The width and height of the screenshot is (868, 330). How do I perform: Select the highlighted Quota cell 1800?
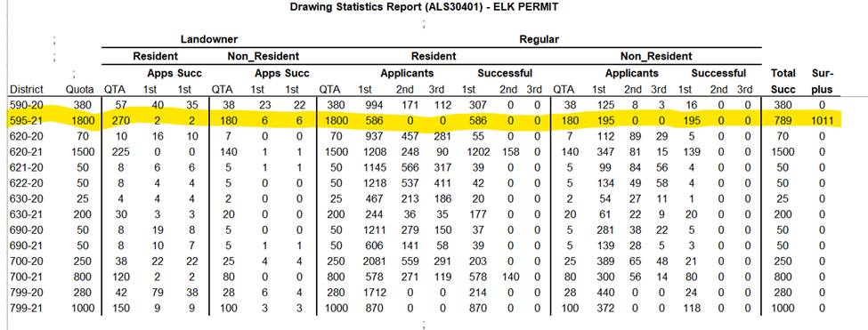pos(84,120)
